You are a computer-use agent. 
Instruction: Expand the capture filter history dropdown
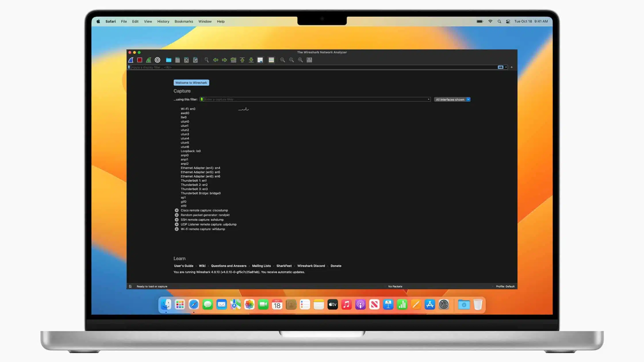pyautogui.click(x=429, y=99)
